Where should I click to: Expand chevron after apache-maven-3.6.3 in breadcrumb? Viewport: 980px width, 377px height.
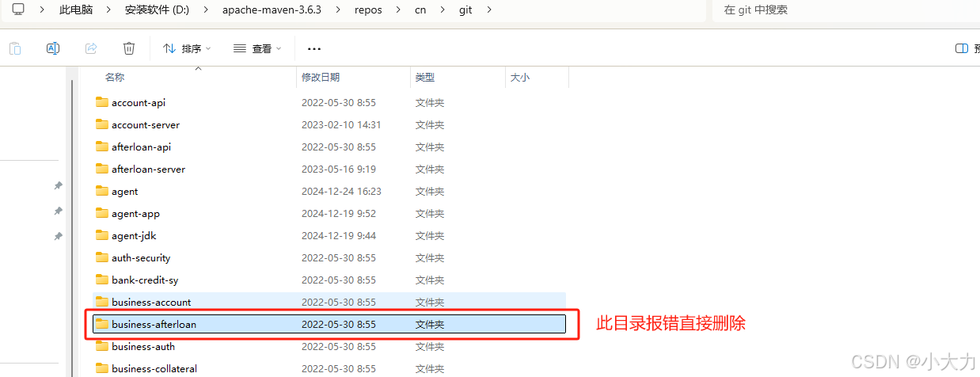[340, 10]
